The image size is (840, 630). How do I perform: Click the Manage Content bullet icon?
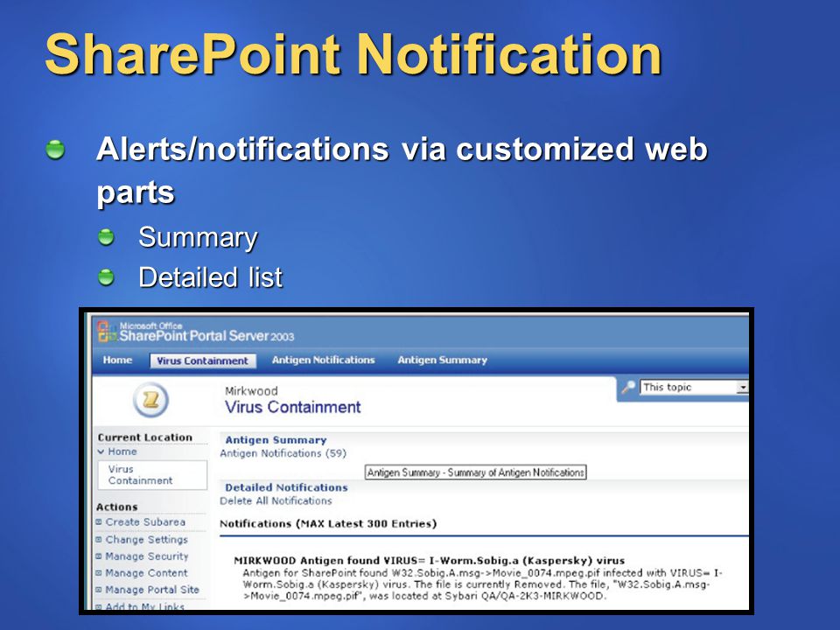pos(99,572)
